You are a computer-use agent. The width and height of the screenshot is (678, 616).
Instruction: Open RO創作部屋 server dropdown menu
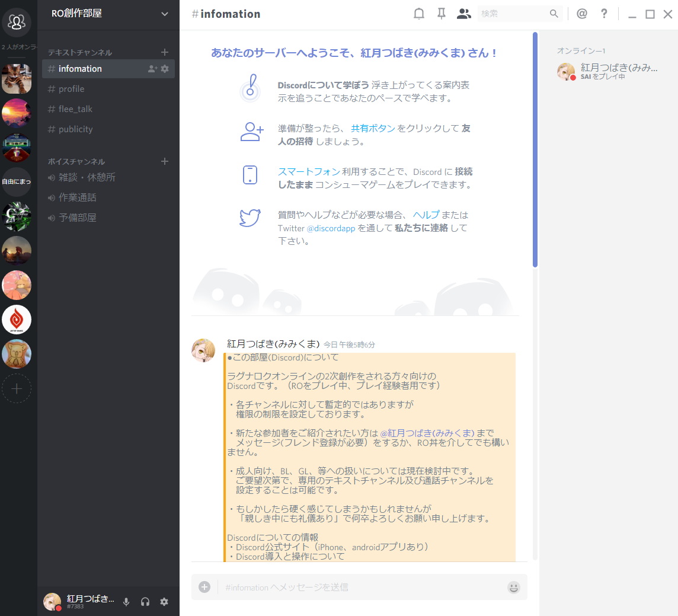[164, 14]
